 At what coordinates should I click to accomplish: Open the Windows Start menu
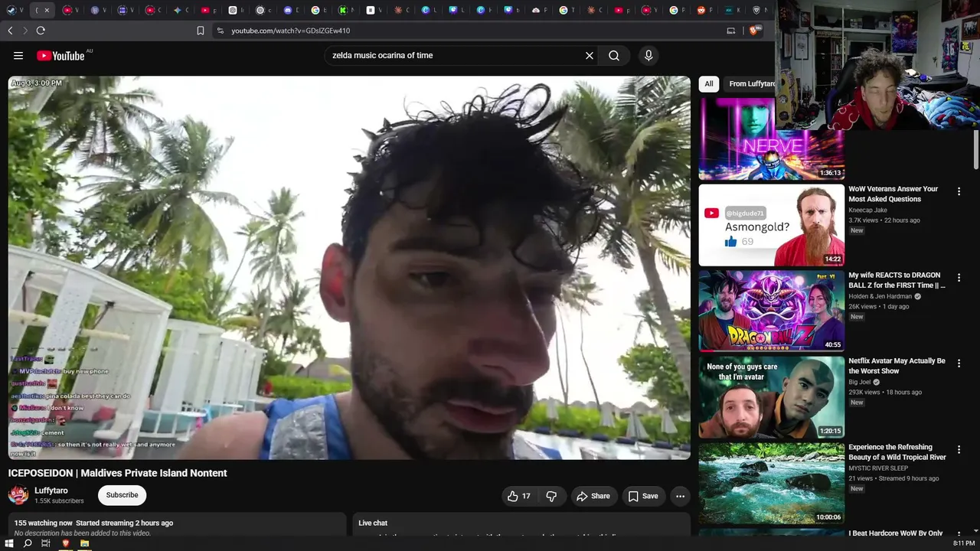click(x=9, y=543)
